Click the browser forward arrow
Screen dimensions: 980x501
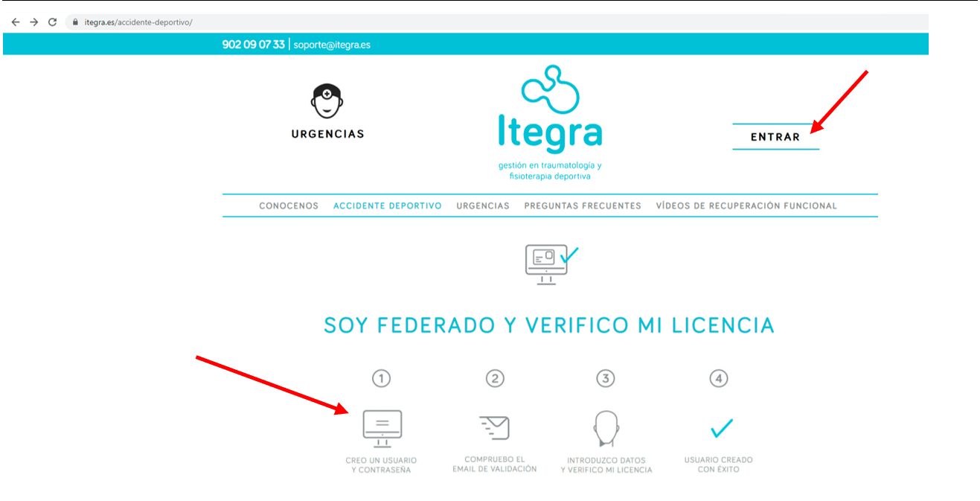[x=33, y=22]
